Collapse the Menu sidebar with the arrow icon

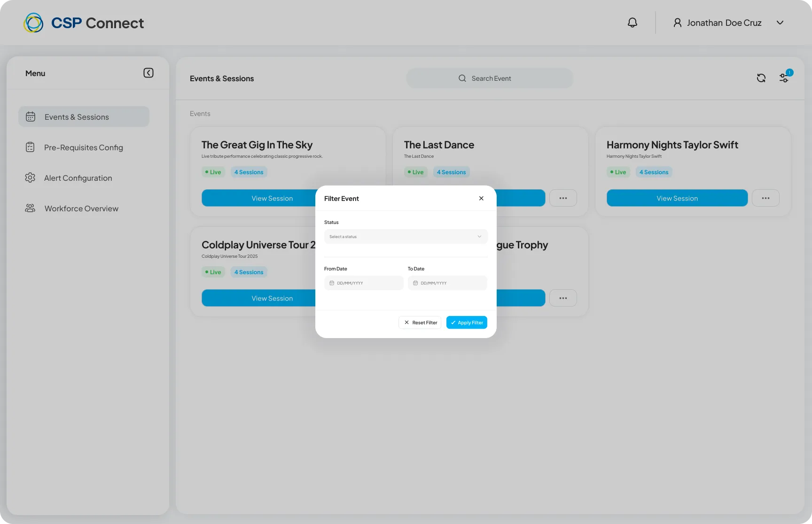tap(148, 73)
